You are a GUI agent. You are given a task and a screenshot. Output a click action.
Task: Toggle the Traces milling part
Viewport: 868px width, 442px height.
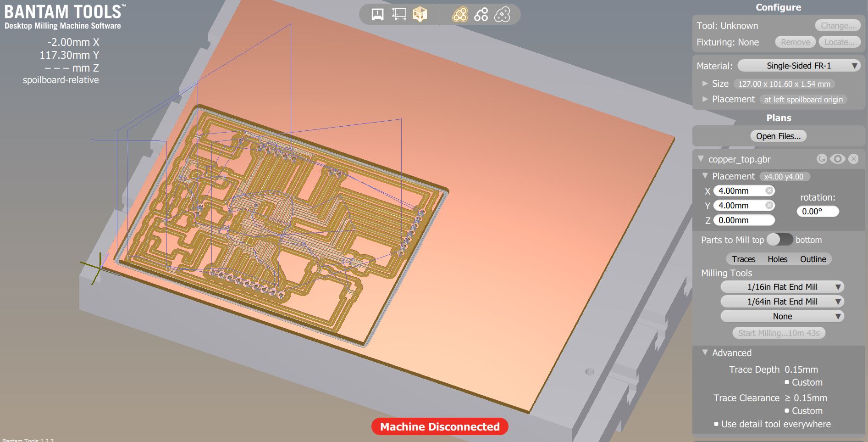743,259
